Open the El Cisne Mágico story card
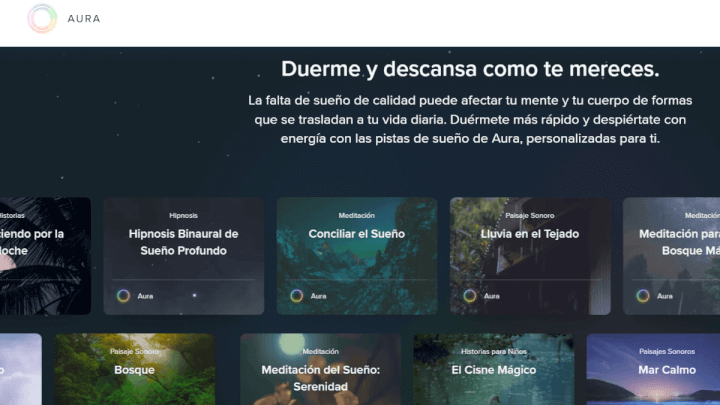Viewport: 720px width, 405px height. (494, 369)
